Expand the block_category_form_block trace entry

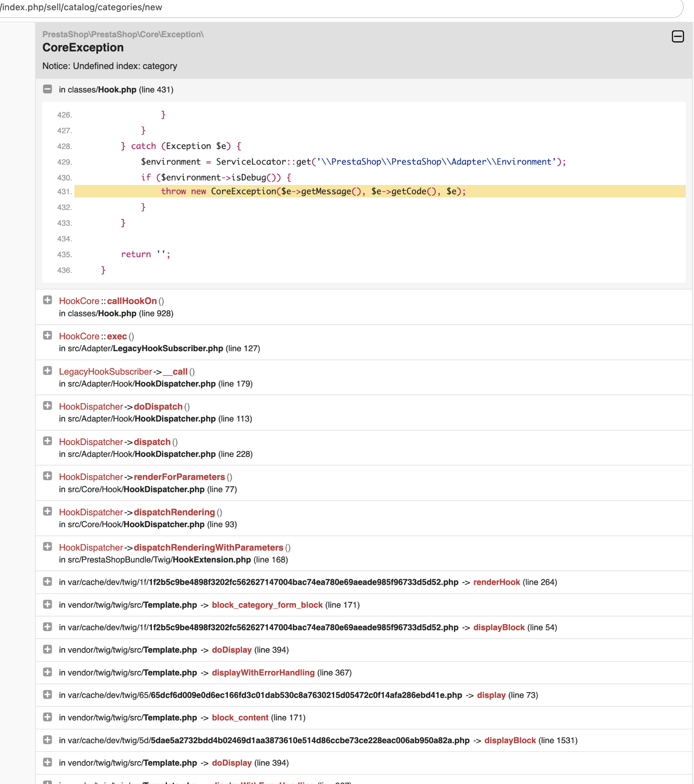coord(47,604)
